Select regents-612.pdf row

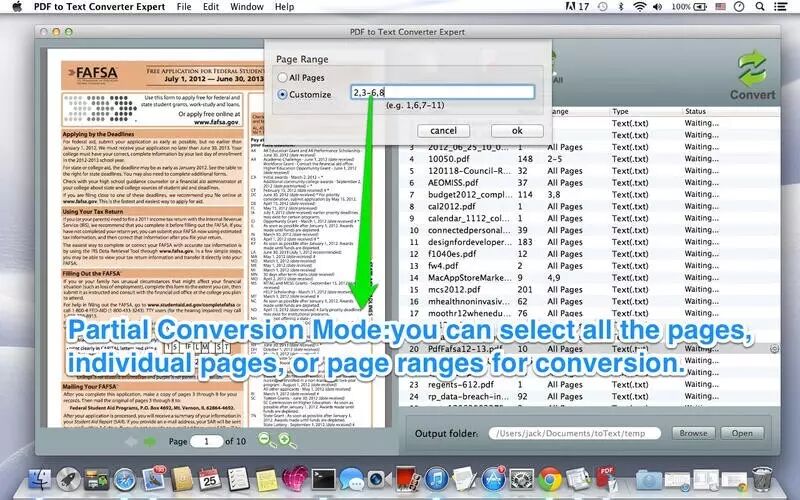pos(589,384)
